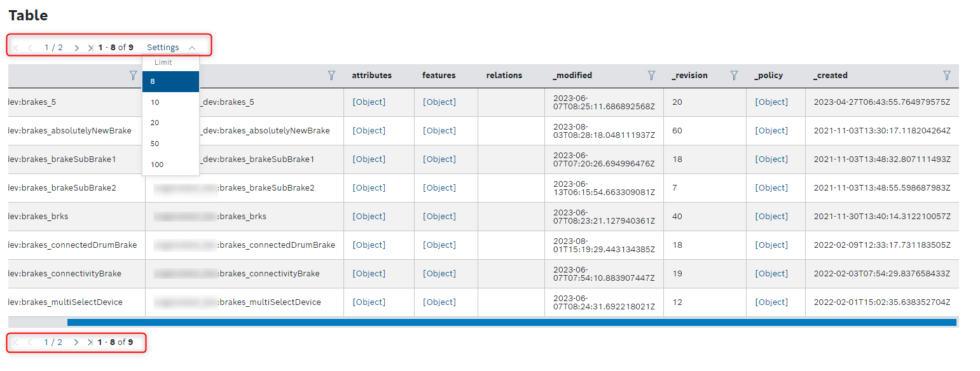Jump to last page in bottom pagination

click(90, 342)
